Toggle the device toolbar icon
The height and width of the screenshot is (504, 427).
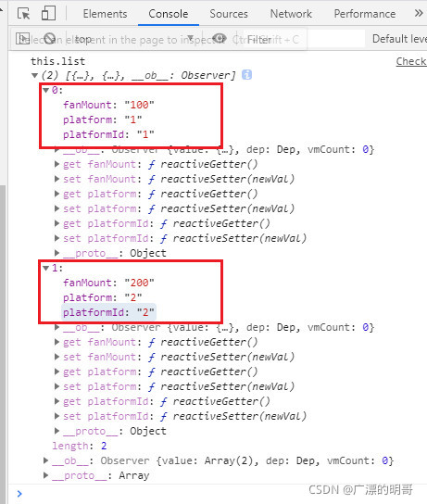pos(48,14)
